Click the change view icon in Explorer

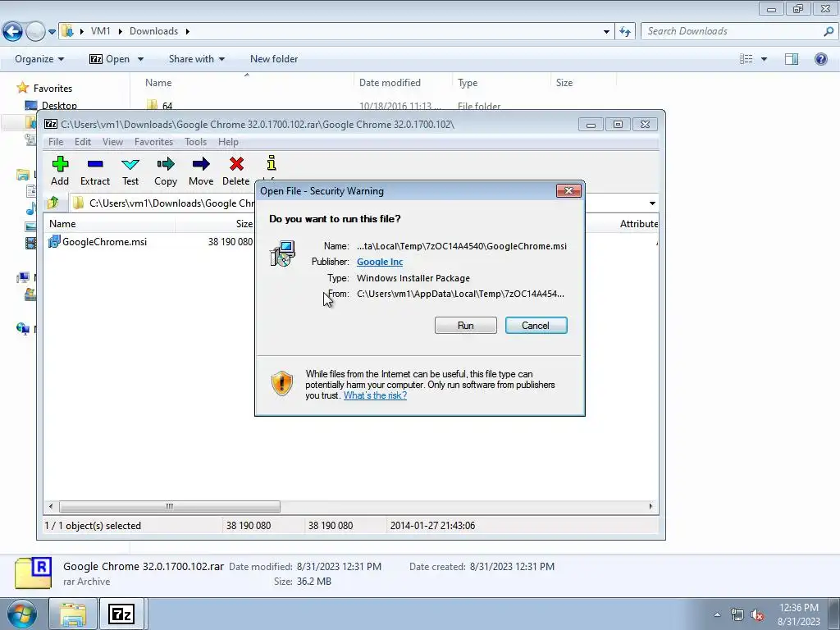746,59
